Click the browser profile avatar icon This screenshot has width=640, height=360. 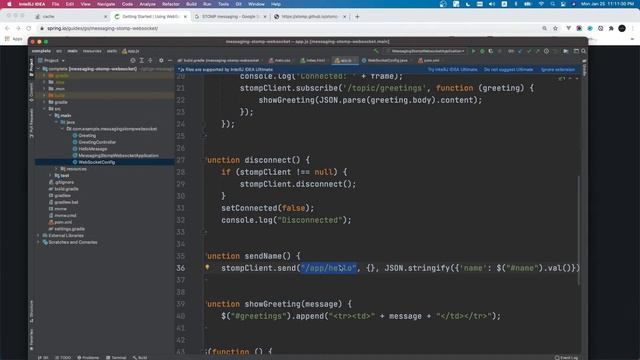(x=622, y=28)
